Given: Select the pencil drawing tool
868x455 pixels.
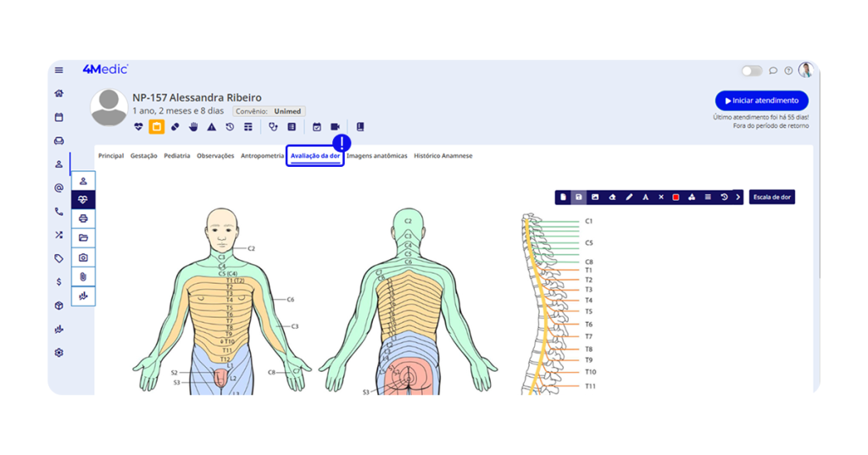Looking at the screenshot, I should point(629,197).
